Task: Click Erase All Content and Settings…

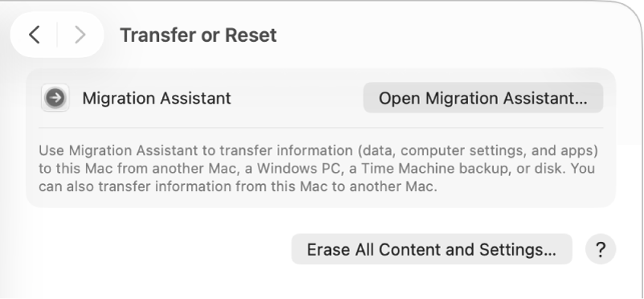Action: [432, 249]
